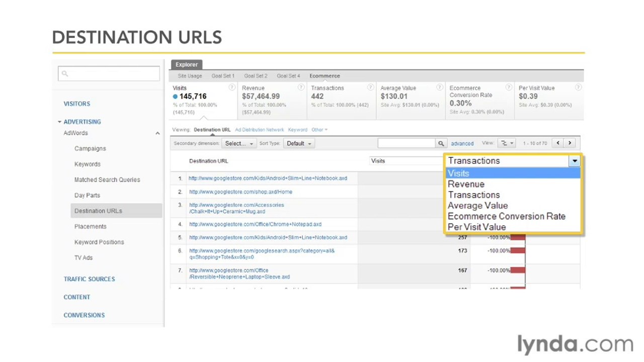Open Chalk It Up Ceramic Mug link
The height and width of the screenshot is (362, 644).
click(x=236, y=208)
